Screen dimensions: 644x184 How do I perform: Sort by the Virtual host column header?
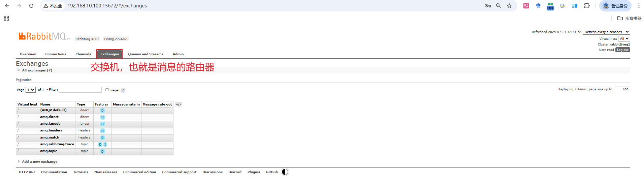point(27,104)
